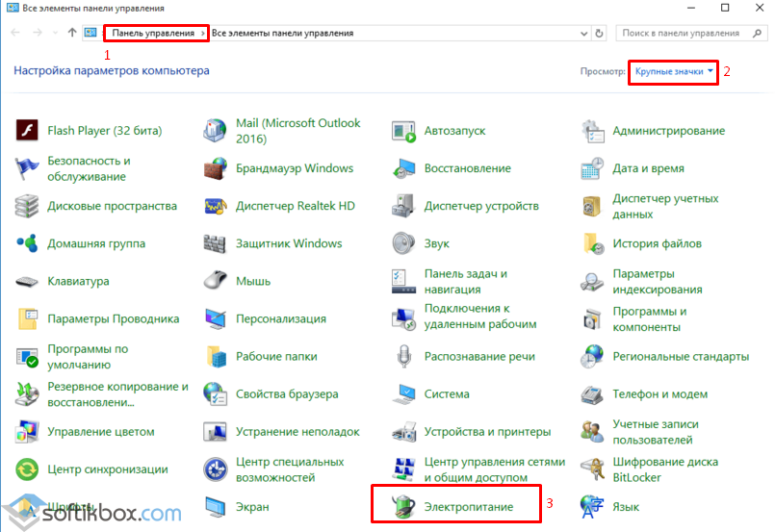Click the refresh button beside address bar

[x=601, y=33]
